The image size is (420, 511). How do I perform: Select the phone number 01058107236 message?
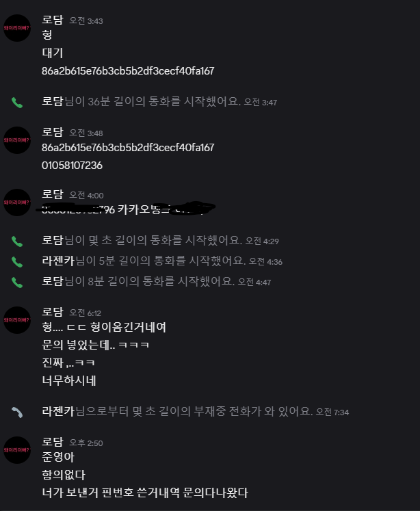click(72, 166)
